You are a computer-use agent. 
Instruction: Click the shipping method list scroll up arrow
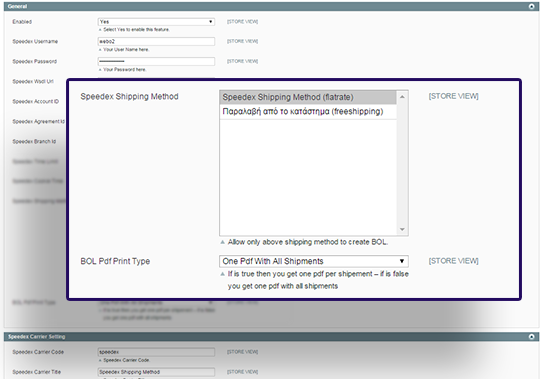point(402,97)
